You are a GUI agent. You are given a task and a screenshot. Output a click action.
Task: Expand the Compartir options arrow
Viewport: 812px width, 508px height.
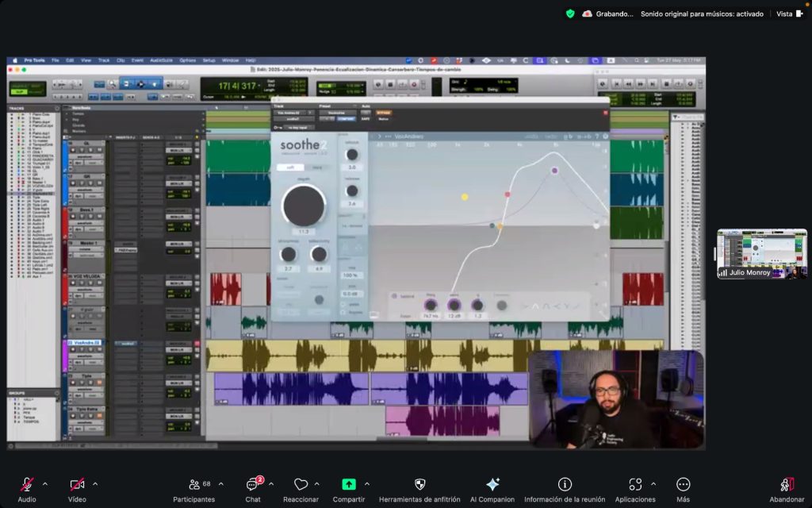click(x=366, y=483)
